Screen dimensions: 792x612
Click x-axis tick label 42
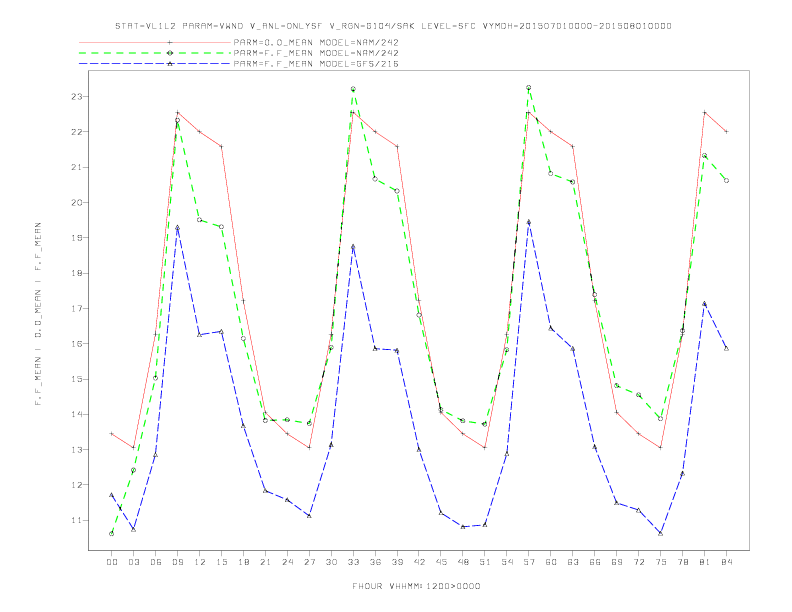point(419,562)
